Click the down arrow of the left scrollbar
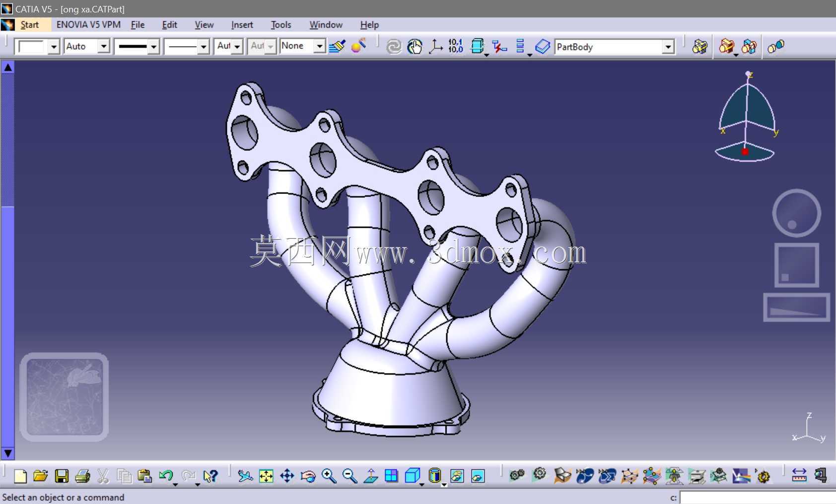Screen dimensions: 836x504 pos(8,453)
